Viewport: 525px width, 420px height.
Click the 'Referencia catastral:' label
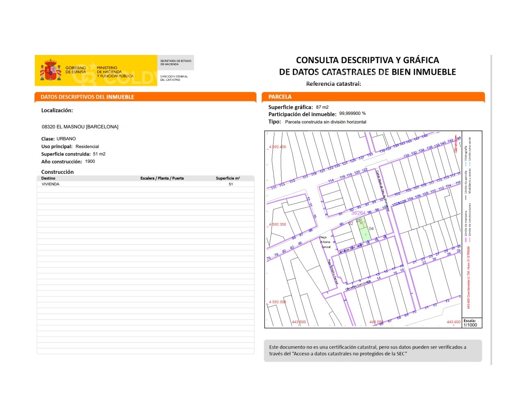(x=333, y=84)
